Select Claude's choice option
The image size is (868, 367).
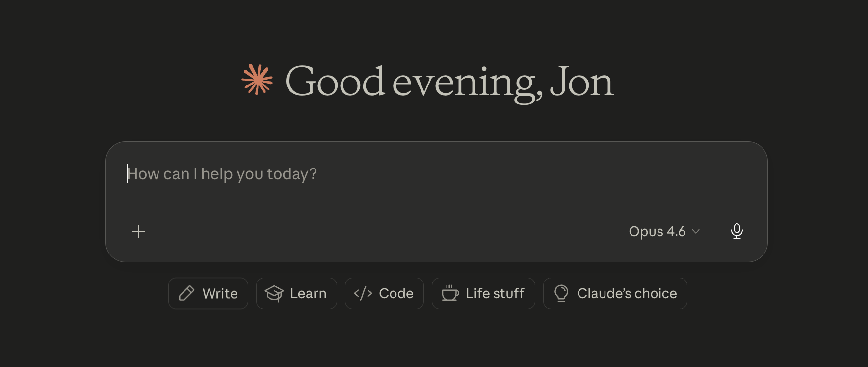coord(615,293)
